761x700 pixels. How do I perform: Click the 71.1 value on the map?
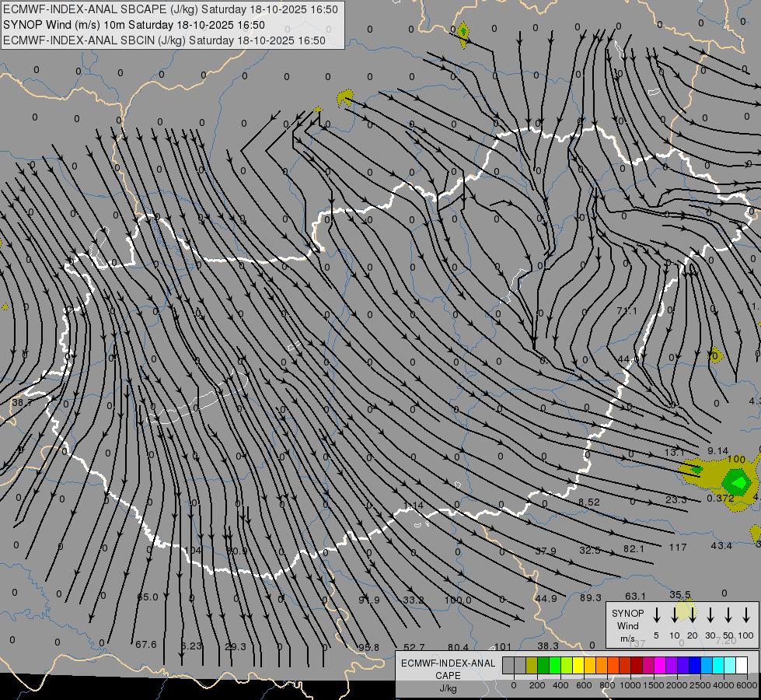627,311
